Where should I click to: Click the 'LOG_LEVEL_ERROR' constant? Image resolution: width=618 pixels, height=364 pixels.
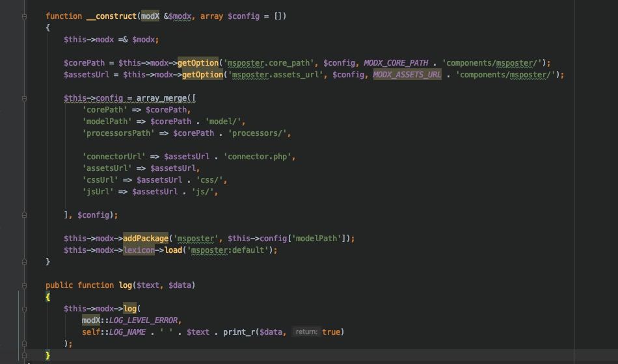pyautogui.click(x=144, y=320)
